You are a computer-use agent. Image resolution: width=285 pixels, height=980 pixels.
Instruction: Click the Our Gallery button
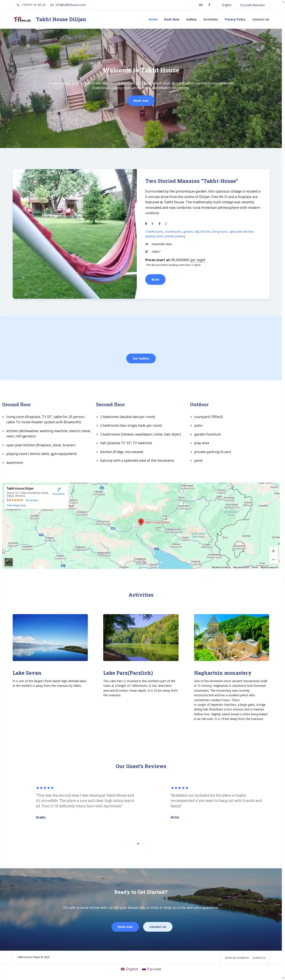point(141,358)
